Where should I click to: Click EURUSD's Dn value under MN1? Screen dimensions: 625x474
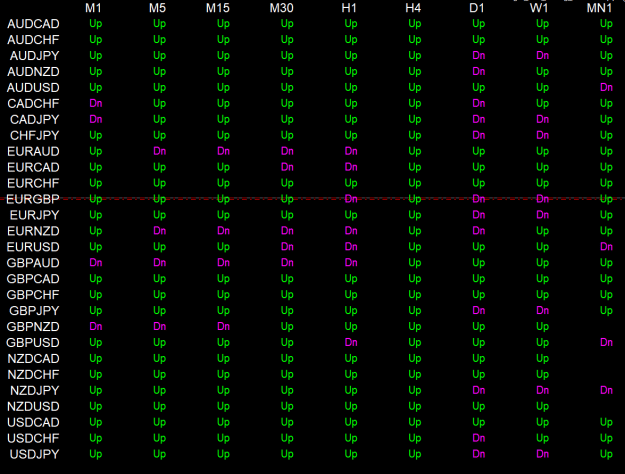[x=606, y=246]
